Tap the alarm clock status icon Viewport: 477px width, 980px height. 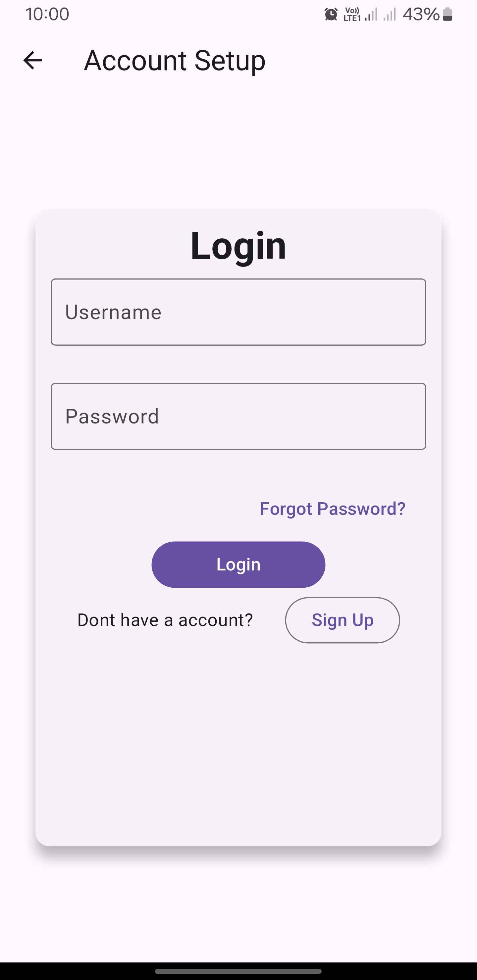(x=331, y=15)
